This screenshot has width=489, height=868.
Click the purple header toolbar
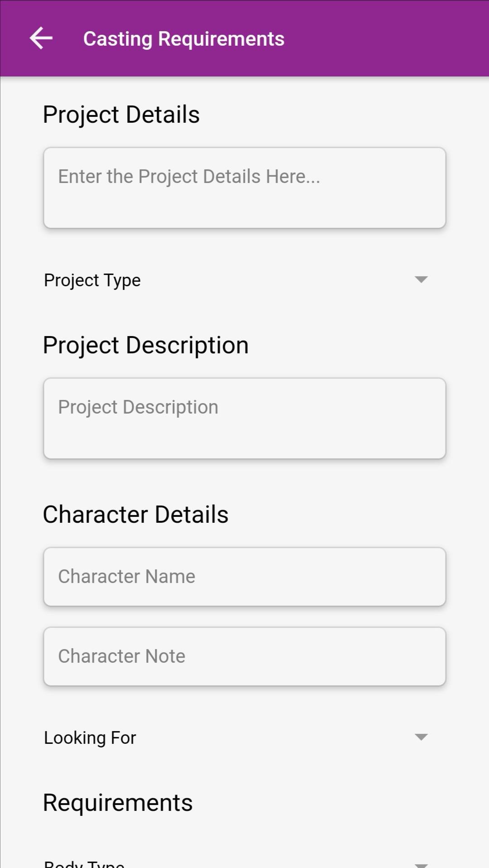[244, 38]
